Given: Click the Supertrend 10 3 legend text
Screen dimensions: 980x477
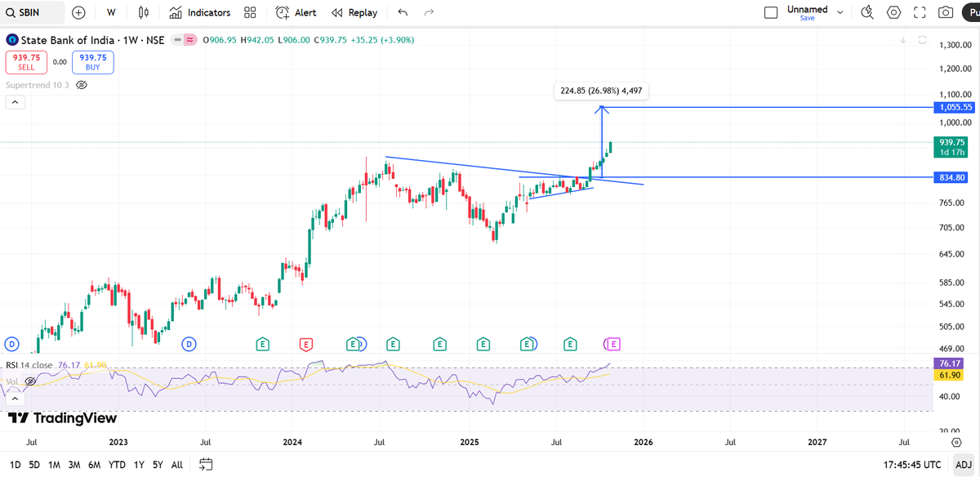Looking at the screenshot, I should 38,85.
